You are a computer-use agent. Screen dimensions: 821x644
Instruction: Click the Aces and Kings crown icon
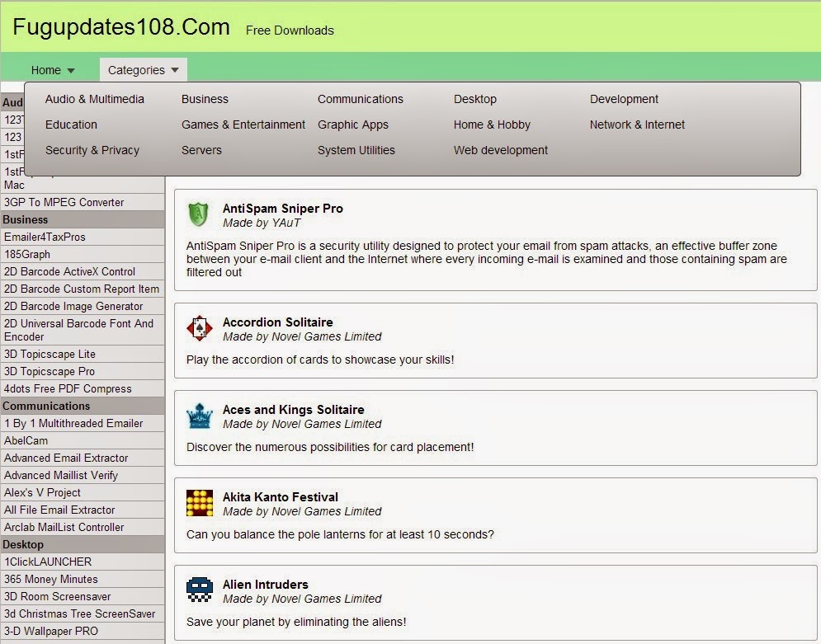point(200,416)
